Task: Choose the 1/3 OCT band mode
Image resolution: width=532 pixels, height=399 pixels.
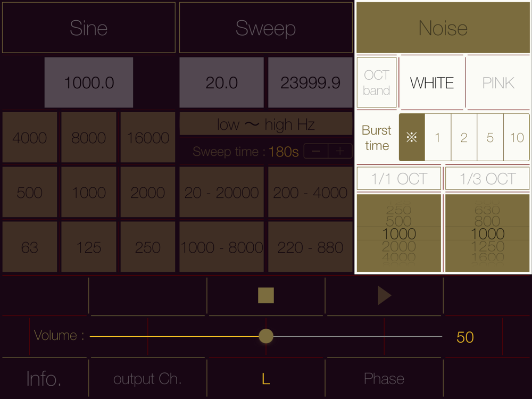Action: point(487,178)
